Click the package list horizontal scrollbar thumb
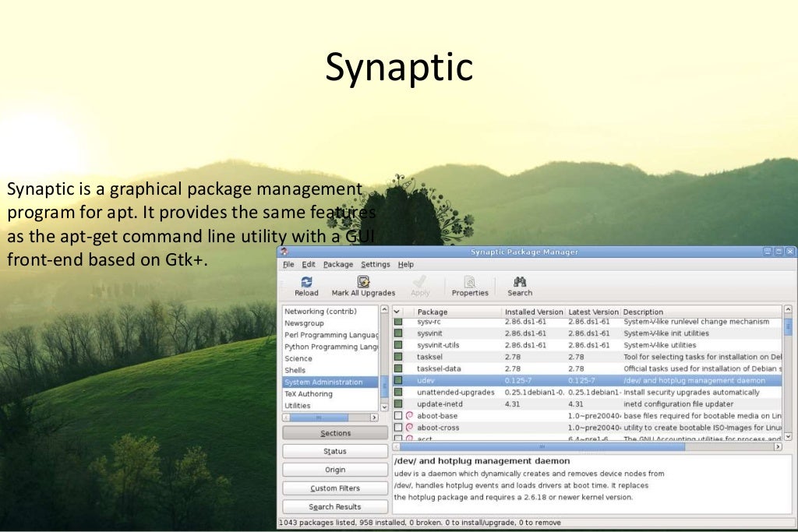The image size is (798, 532). coord(542,446)
